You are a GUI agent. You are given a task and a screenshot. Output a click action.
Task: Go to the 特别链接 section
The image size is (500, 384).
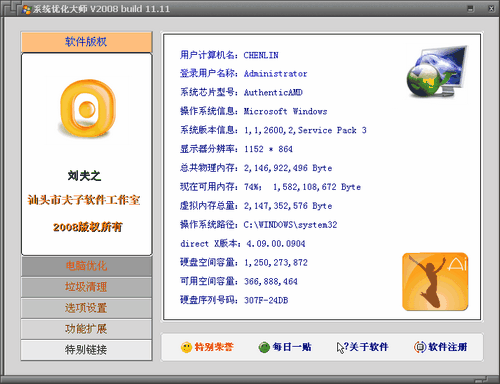point(86,350)
